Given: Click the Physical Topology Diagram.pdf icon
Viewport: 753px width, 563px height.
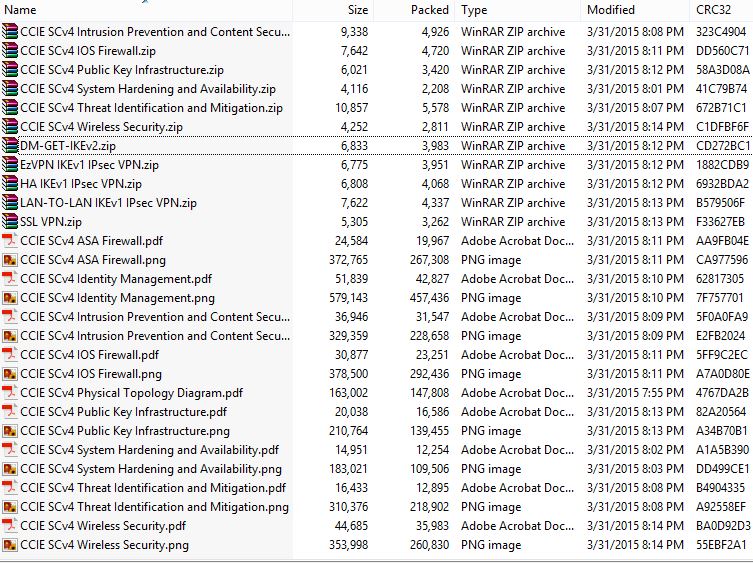Looking at the screenshot, I should tap(10, 393).
